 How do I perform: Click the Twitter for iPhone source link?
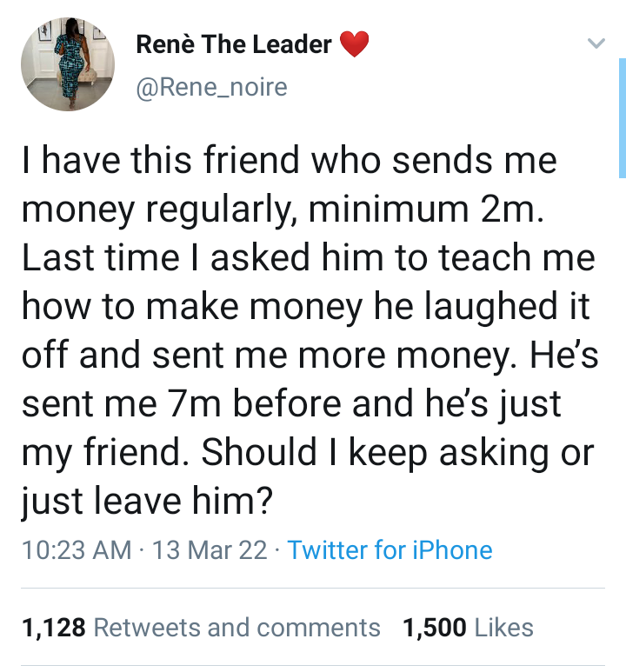pyautogui.click(x=390, y=549)
